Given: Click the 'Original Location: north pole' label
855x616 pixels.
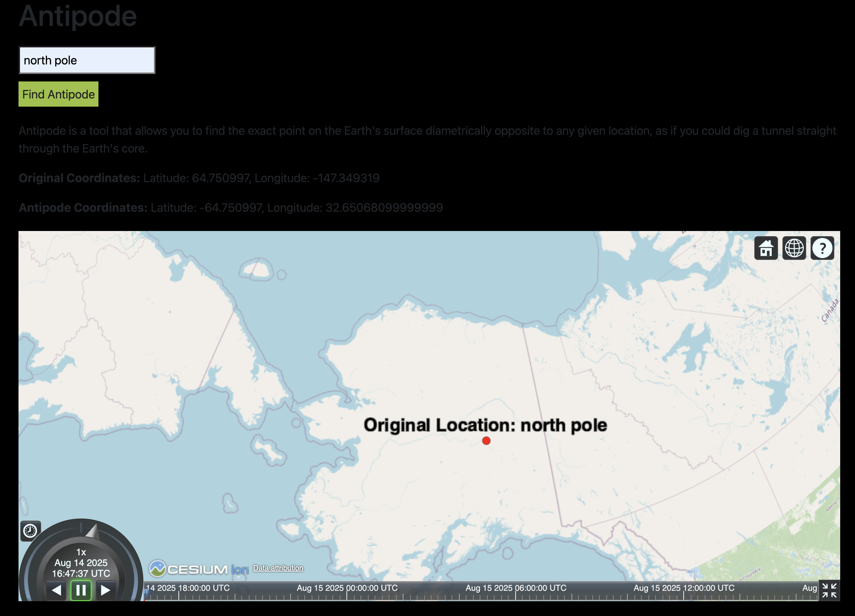Looking at the screenshot, I should click(x=485, y=425).
